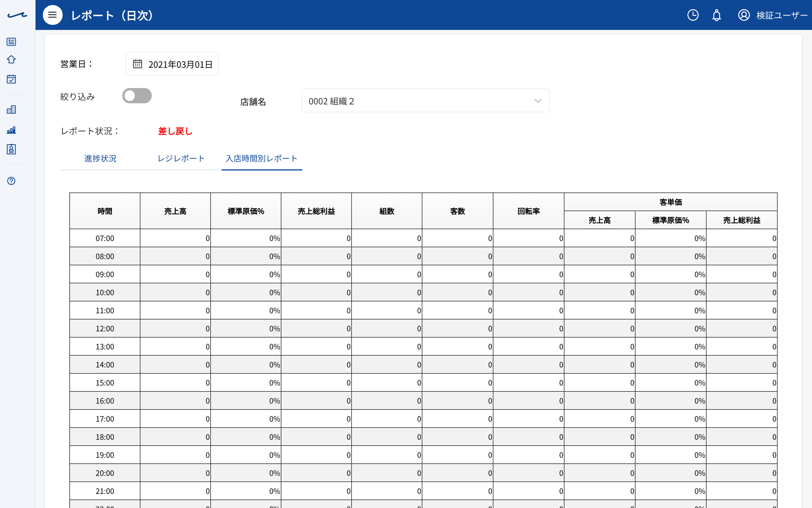Toggle the 絞り込み filter switch

(x=137, y=96)
